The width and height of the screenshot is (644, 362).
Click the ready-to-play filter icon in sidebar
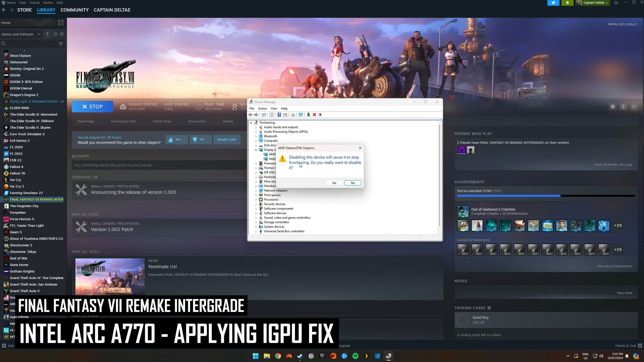(62, 34)
